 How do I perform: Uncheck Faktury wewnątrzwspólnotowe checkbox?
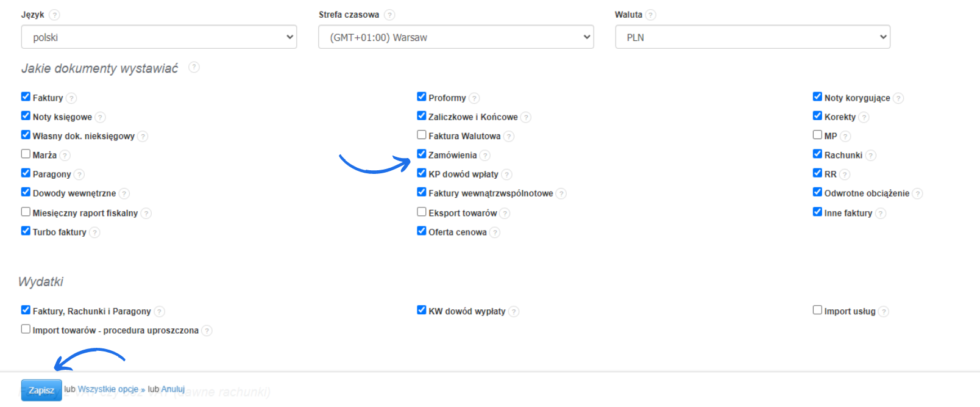[422, 192]
